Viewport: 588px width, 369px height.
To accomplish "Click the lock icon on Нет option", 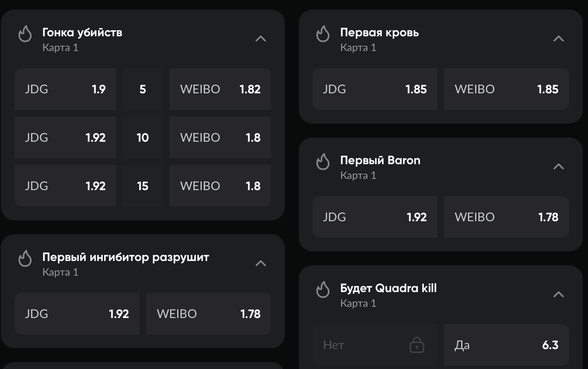I will 417,345.
